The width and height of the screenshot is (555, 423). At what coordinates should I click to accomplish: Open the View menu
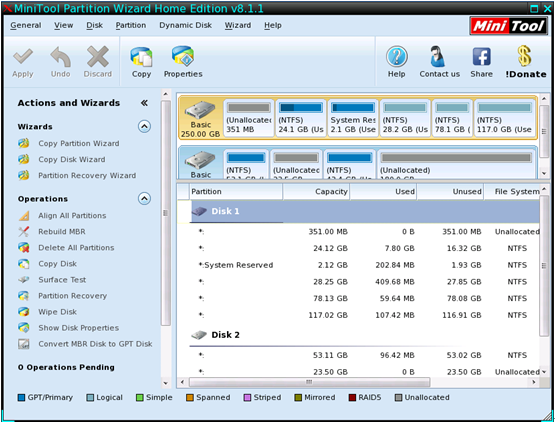click(x=64, y=25)
